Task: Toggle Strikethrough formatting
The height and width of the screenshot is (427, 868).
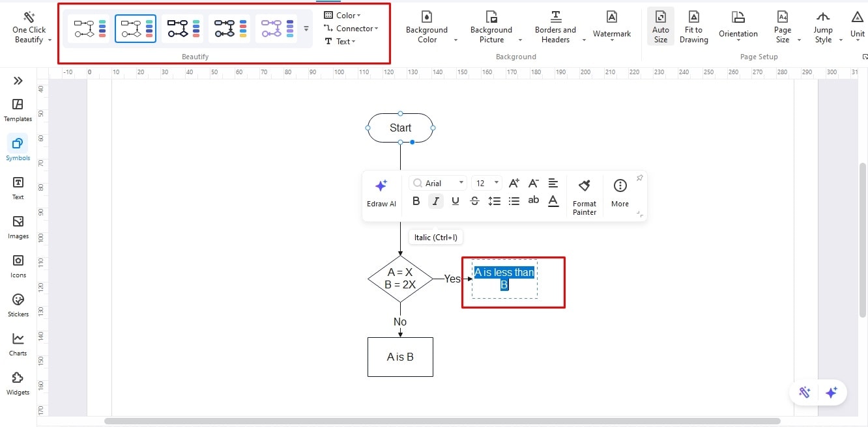Action: (x=475, y=201)
